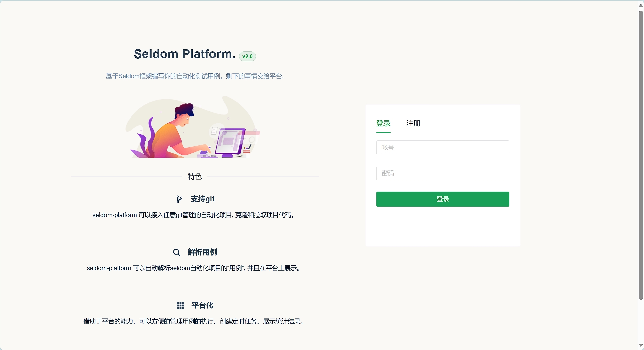
Task: Focus the 帐号 input field
Action: click(443, 148)
